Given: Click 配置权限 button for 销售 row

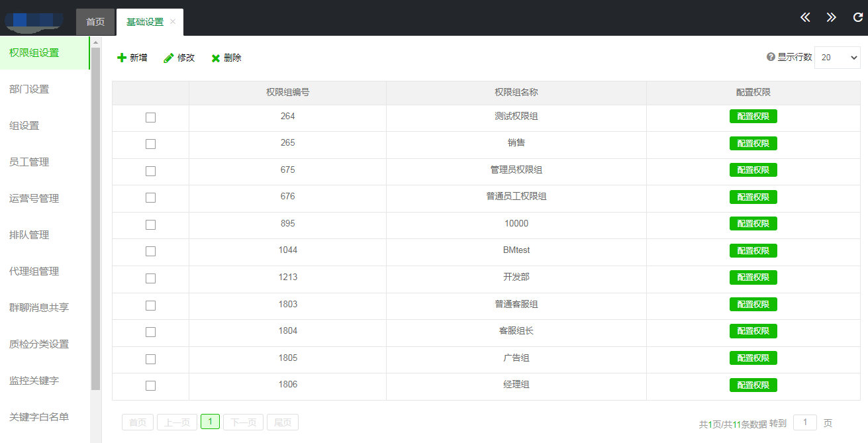Looking at the screenshot, I should click(x=753, y=143).
